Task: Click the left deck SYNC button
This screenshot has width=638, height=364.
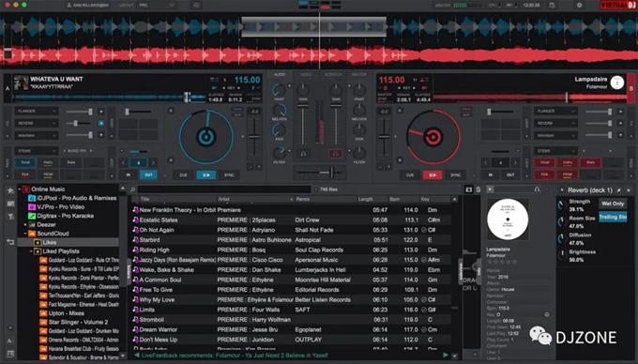Action: [x=229, y=174]
